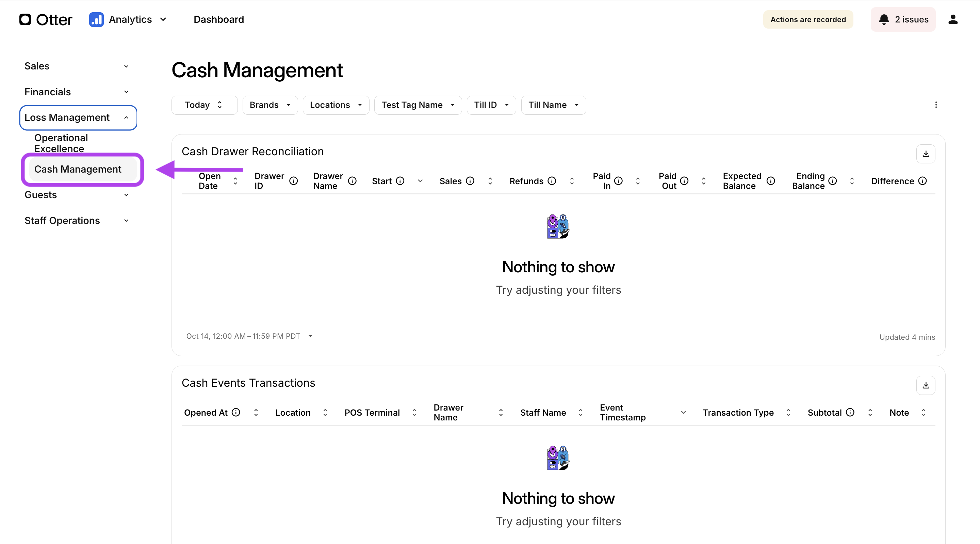Toggle sorting on Transaction Type column

[788, 412]
